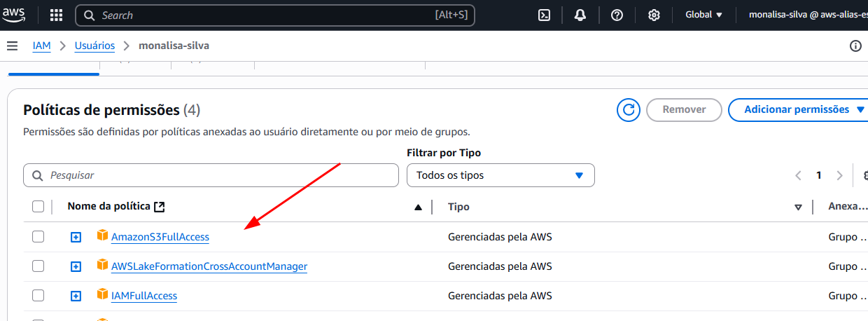Click page number 1 in pagination
Image resolution: width=868 pixels, height=321 pixels.
[x=818, y=175]
